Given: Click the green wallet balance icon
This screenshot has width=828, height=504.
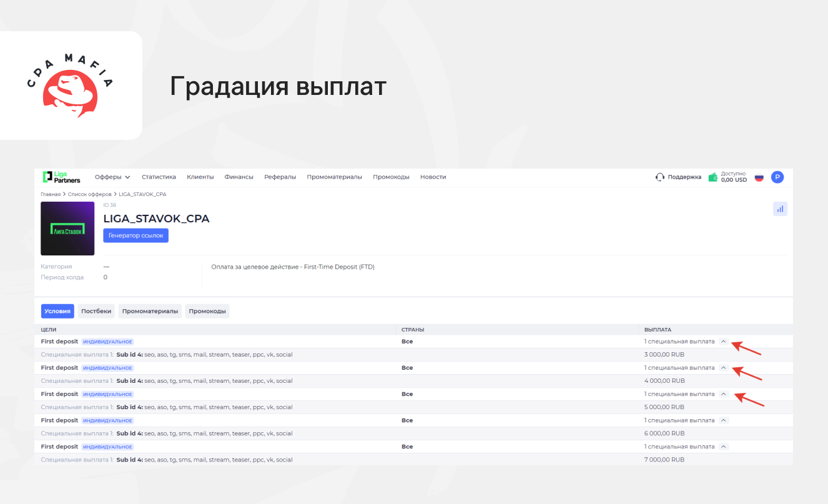Looking at the screenshot, I should tap(713, 177).
